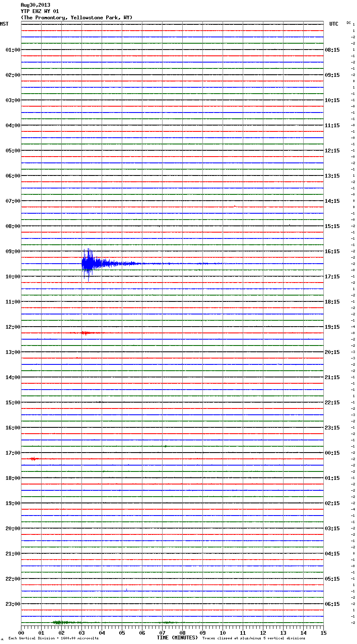Select MST time label 09:00
The width and height of the screenshot is (357, 644).
pos(13,251)
